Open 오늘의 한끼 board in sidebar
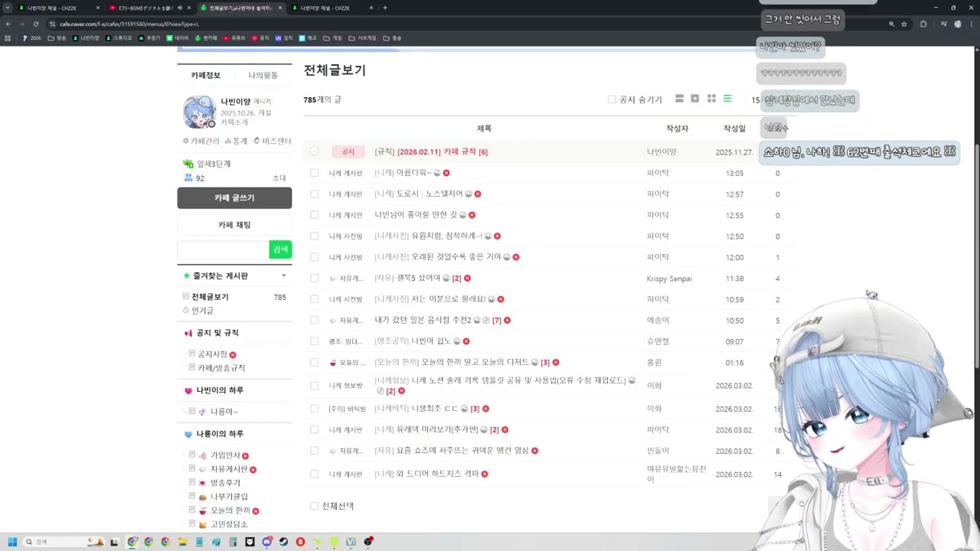This screenshot has height=551, width=980. point(230,510)
